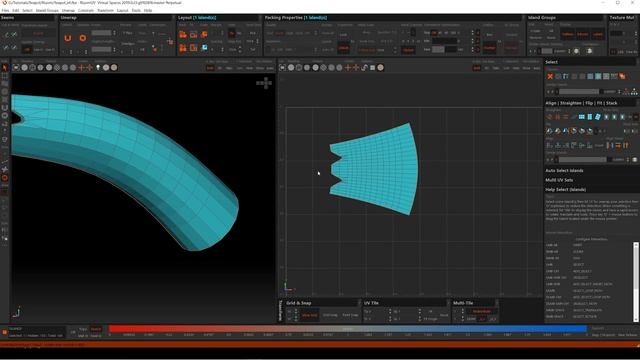Click the blue square icon in the Layout panel
This screenshot has height=360, width=640.
click(204, 48)
